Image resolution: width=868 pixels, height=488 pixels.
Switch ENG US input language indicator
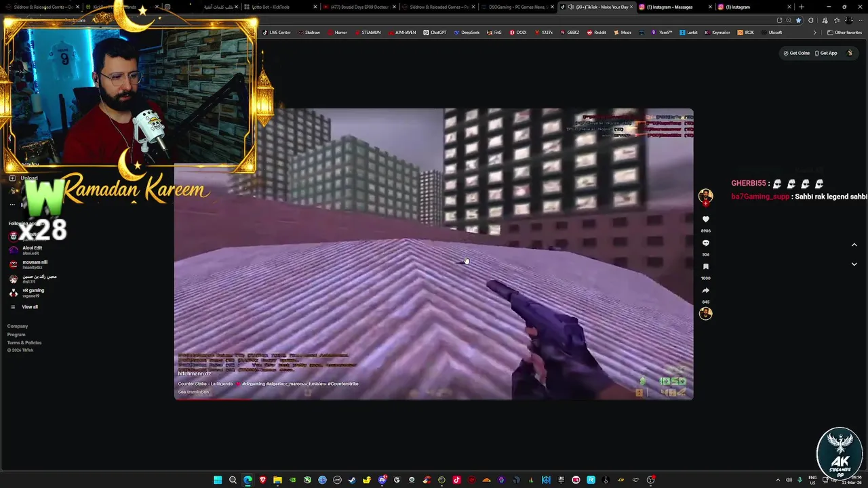pyautogui.click(x=812, y=480)
